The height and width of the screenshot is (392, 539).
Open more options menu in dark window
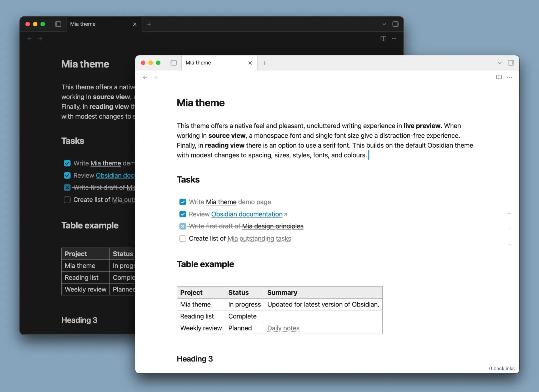394,38
